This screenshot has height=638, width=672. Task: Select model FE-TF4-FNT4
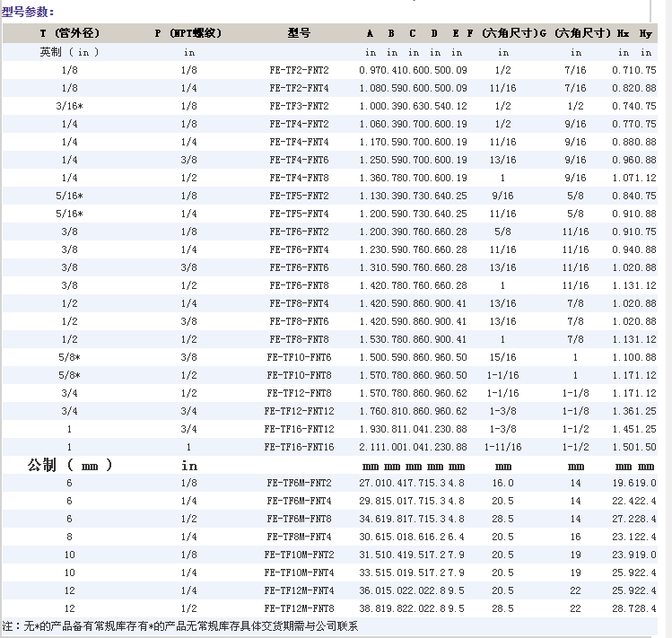299,143
